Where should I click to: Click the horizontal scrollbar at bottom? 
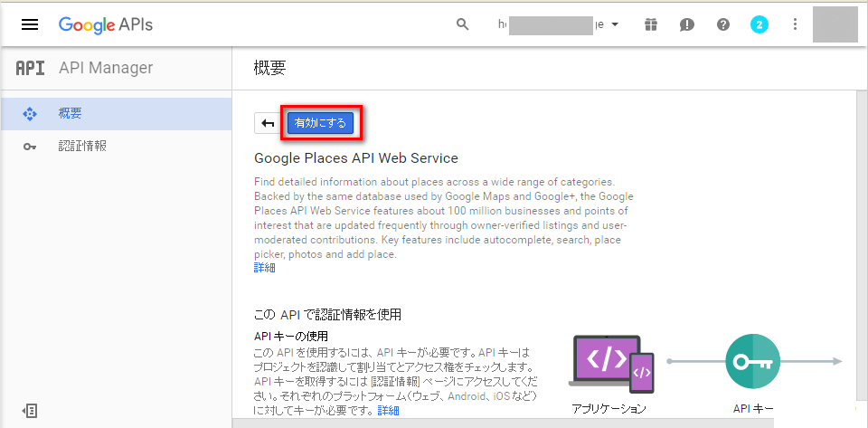[503, 423]
